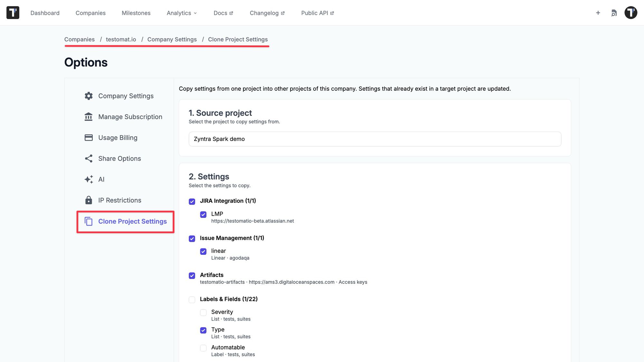
Task: Uncheck the Issue Management (1/1) checkbox
Action: tap(192, 239)
